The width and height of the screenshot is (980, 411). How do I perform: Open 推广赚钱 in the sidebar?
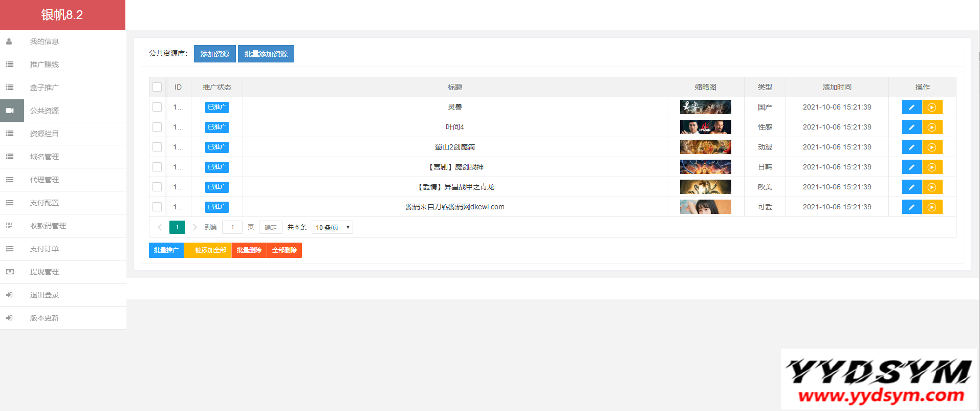coord(63,64)
